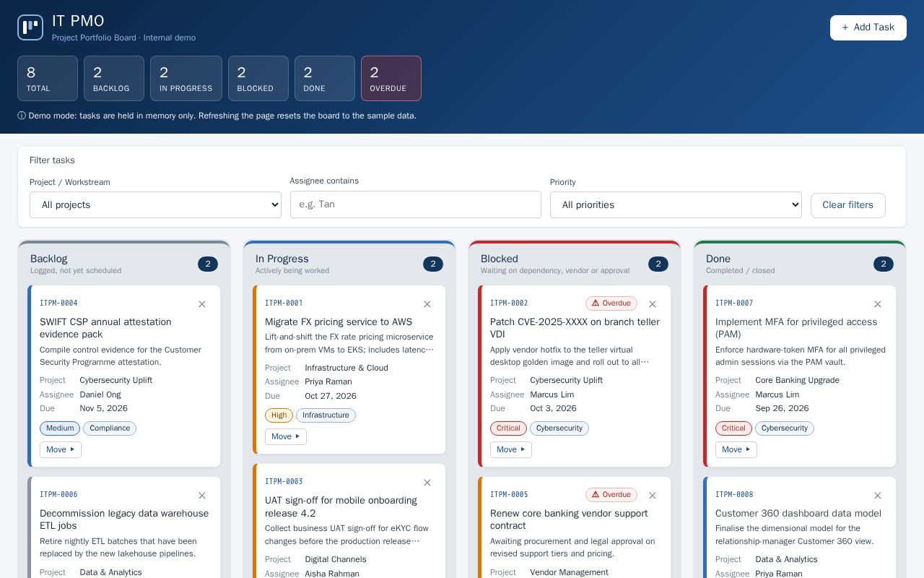
Task: Remove task ITPM-0007 with the X icon
Action: pyautogui.click(x=878, y=304)
